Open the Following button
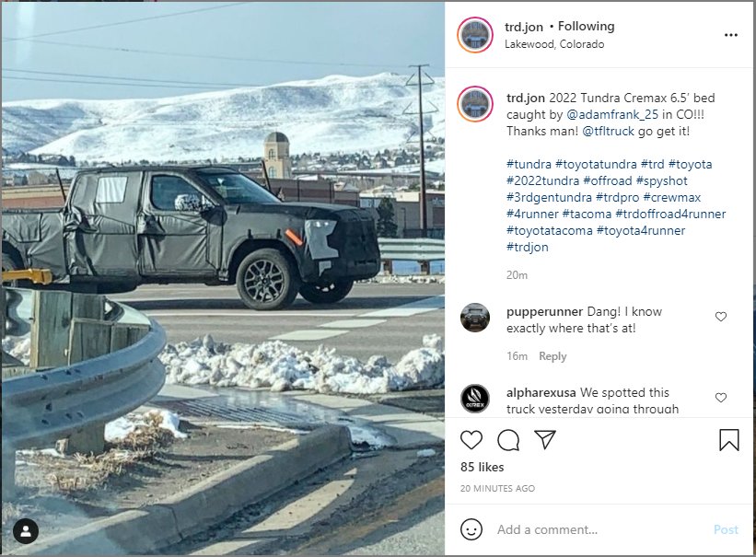 (586, 26)
